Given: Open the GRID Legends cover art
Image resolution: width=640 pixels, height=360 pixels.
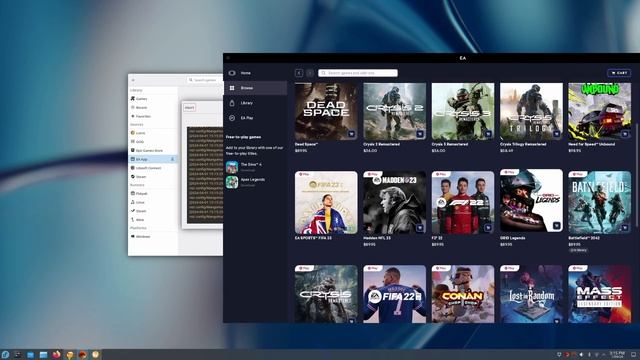Looking at the screenshot, I should (x=531, y=200).
